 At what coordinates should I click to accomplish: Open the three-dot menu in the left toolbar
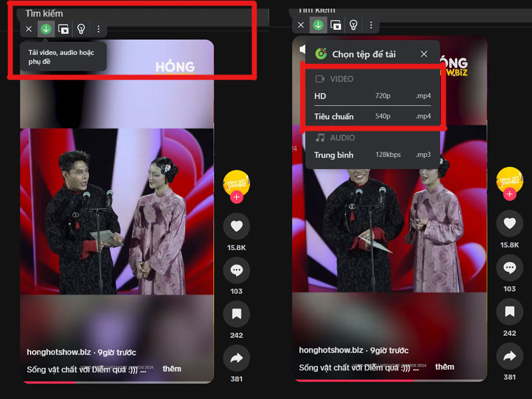[98, 29]
